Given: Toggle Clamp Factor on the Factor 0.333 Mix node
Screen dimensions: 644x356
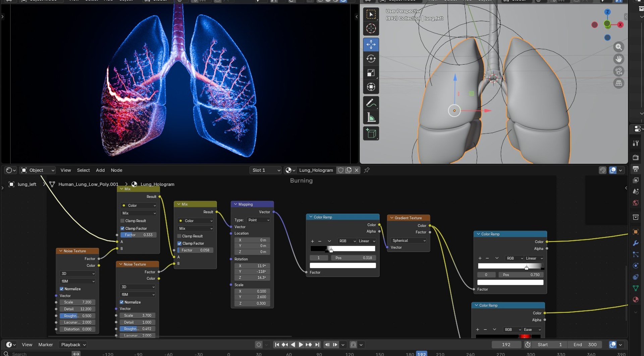Looking at the screenshot, I should coord(122,228).
